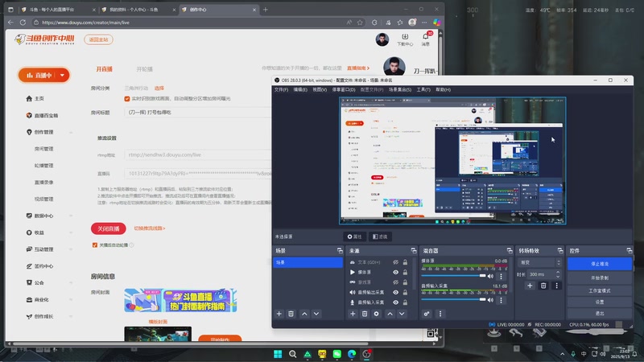Float the 来源 dock panel icon
Image resolution: width=644 pixels, height=362 pixels.
click(x=414, y=250)
